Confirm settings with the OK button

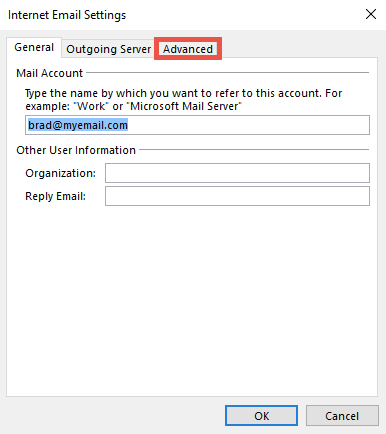(x=261, y=416)
